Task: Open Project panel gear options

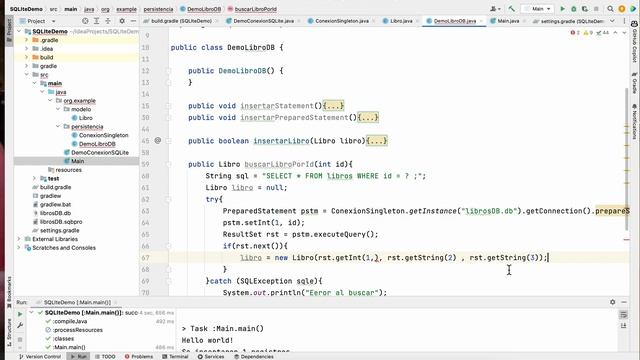Action: (x=122, y=21)
